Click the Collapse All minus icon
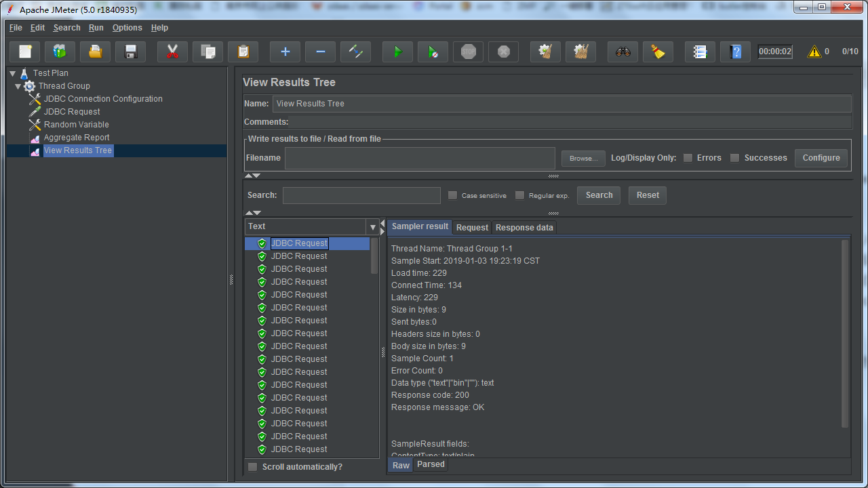This screenshot has width=868, height=488. 321,52
